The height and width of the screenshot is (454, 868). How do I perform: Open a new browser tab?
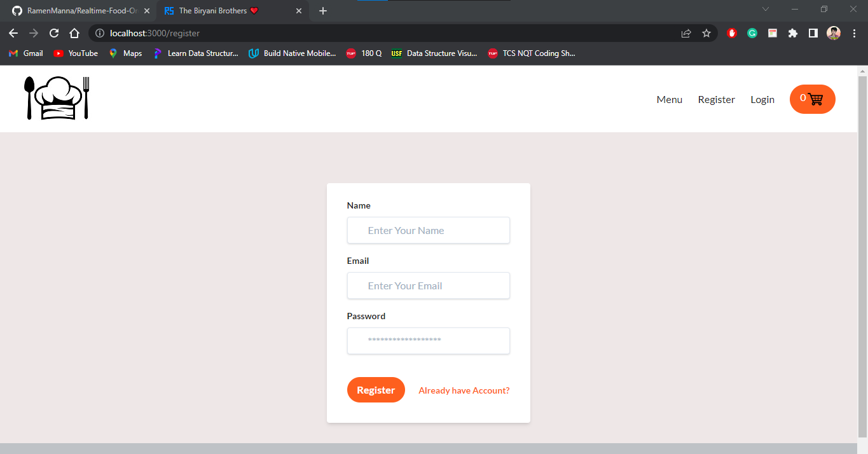[x=323, y=11]
